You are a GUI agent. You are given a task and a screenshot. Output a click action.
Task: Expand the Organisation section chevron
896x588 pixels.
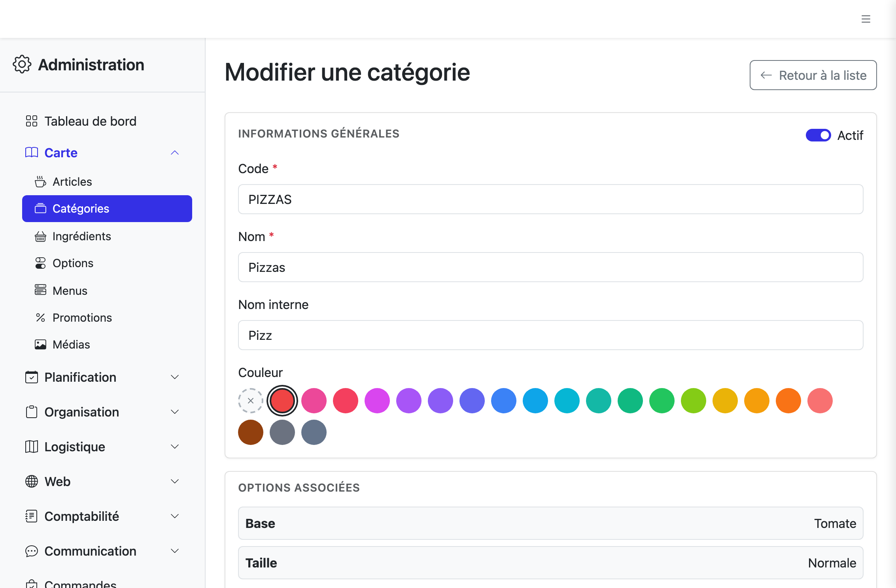tap(175, 412)
